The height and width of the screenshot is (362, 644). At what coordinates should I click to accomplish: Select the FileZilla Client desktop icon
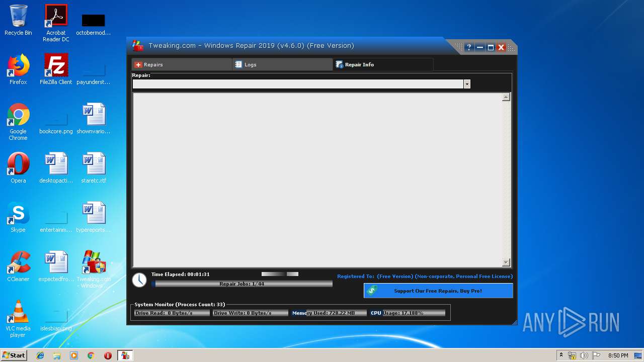(x=56, y=69)
